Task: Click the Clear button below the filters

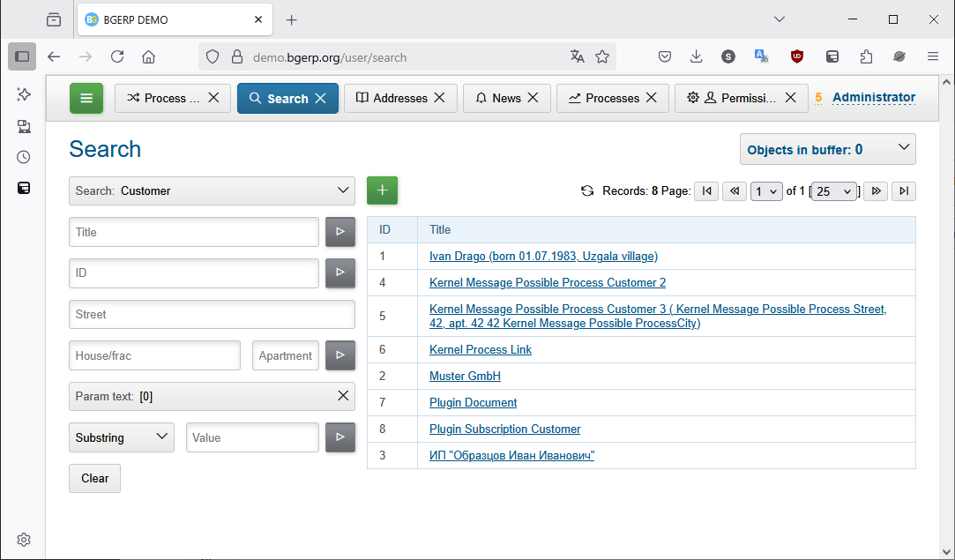Action: (x=94, y=478)
